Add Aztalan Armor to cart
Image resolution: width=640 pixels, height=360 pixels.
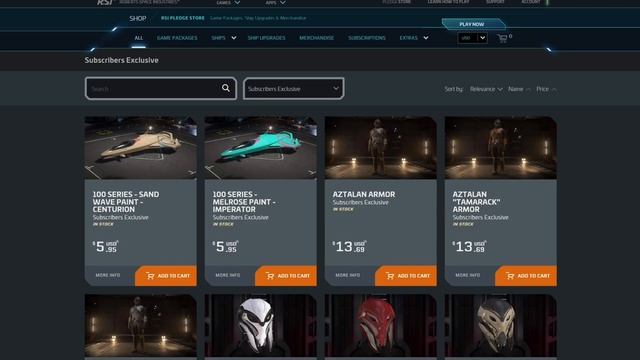406,276
